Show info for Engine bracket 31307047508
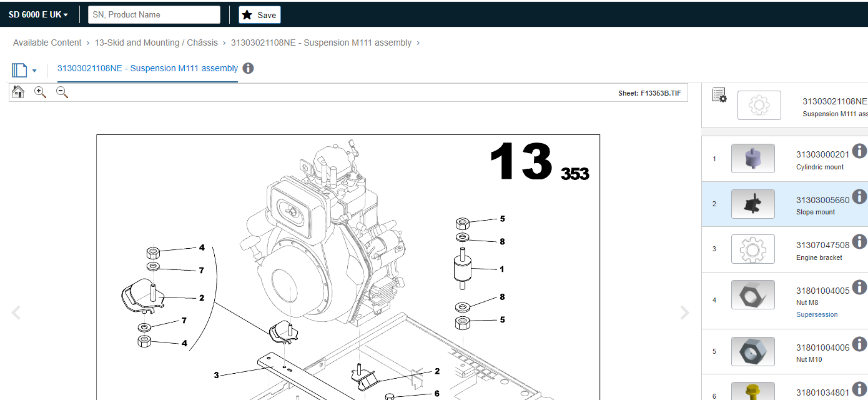Image resolution: width=868 pixels, height=400 pixels. (x=859, y=242)
